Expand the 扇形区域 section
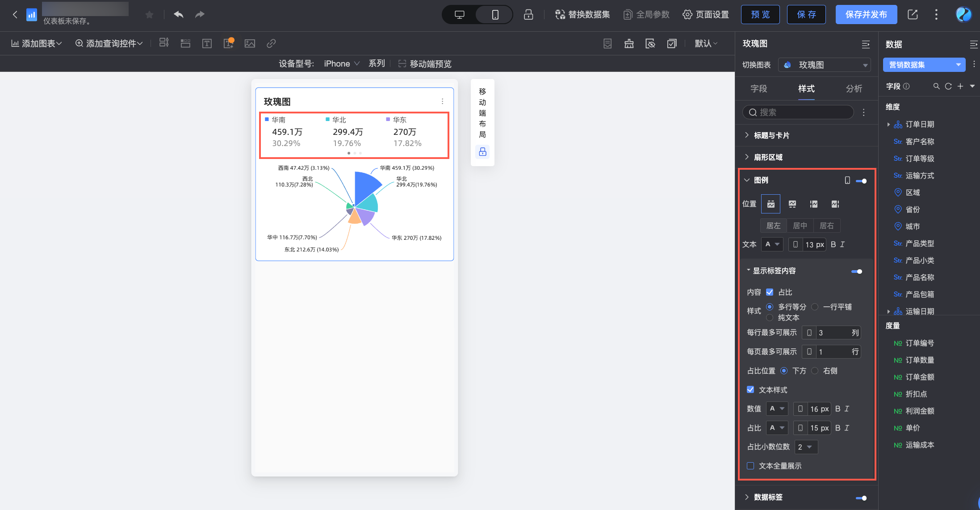The image size is (980, 510). 768,157
